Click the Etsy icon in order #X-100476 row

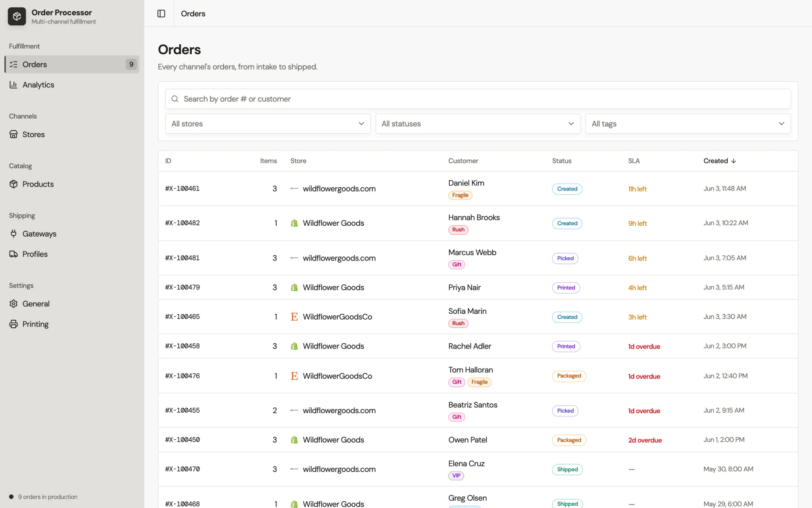[294, 376]
